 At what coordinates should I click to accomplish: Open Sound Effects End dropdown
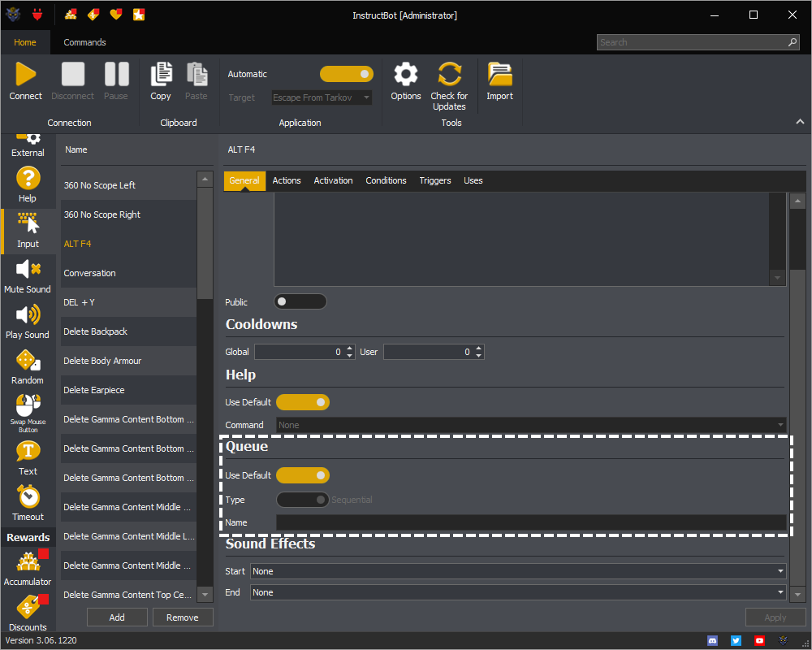[x=518, y=592]
